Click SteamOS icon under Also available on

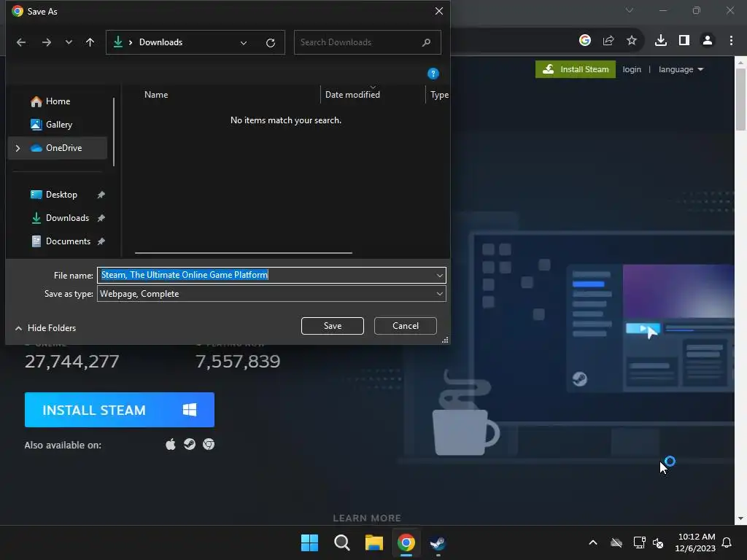pyautogui.click(x=190, y=444)
